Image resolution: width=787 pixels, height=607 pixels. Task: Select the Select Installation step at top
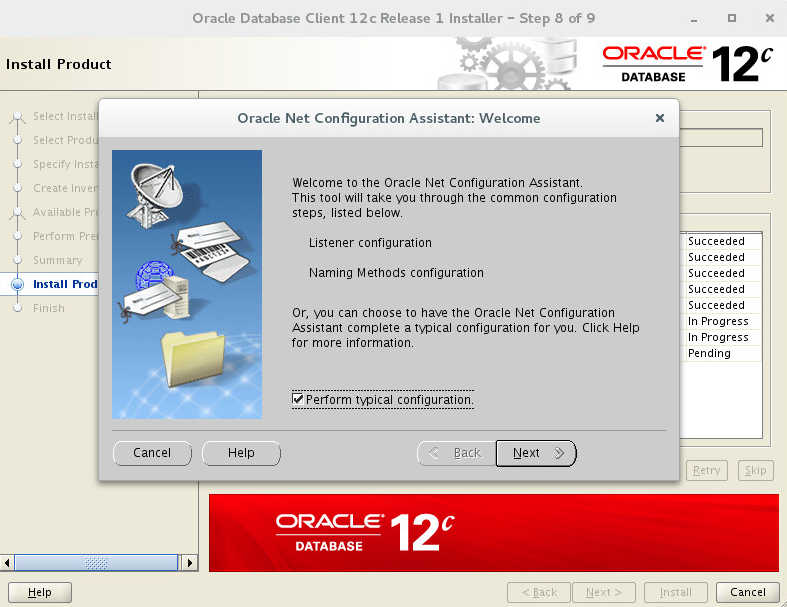[x=65, y=116]
